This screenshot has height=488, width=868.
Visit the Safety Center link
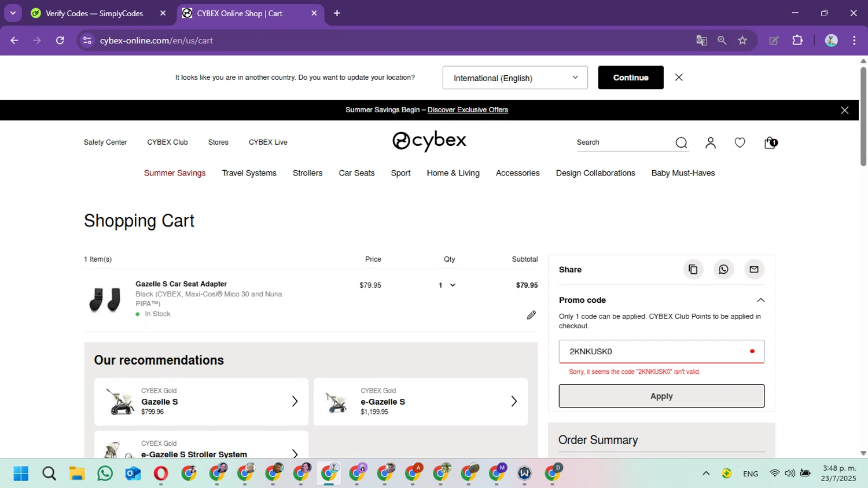(105, 142)
